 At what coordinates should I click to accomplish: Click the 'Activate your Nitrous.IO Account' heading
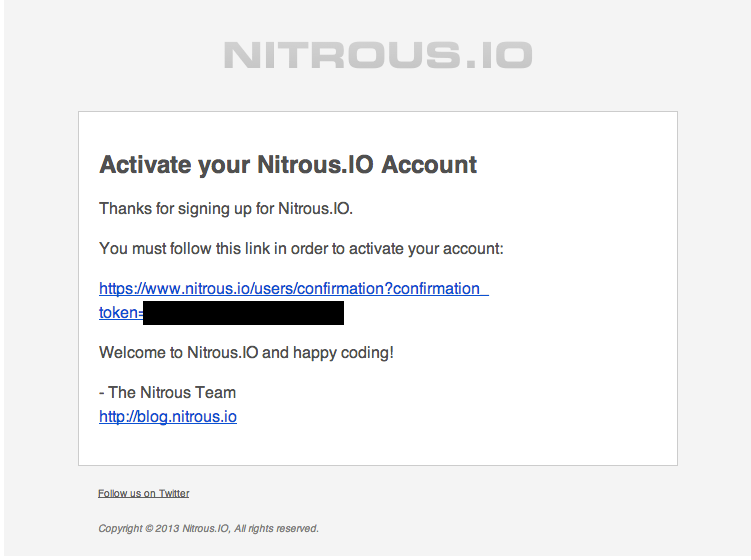click(288, 165)
